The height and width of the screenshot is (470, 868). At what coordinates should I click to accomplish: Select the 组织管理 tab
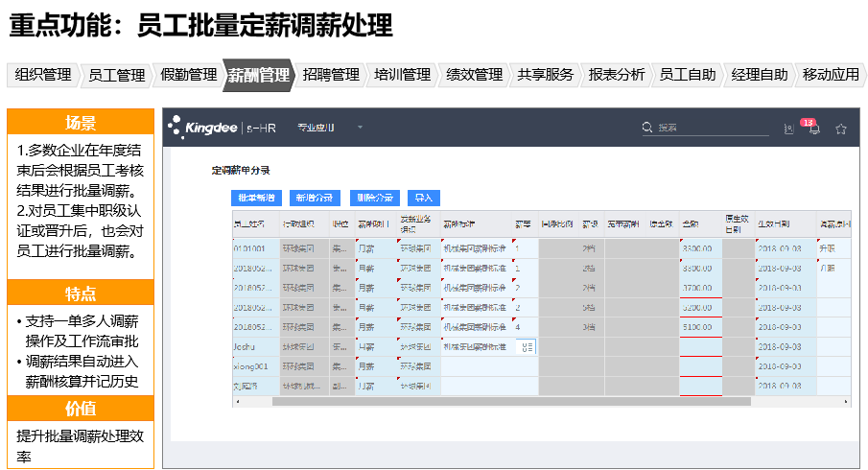click(43, 75)
